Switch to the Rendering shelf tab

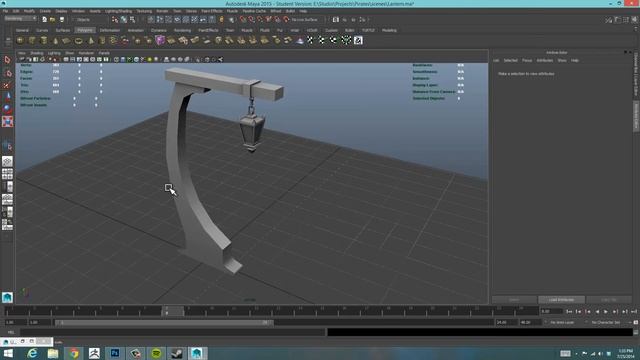(x=182, y=30)
